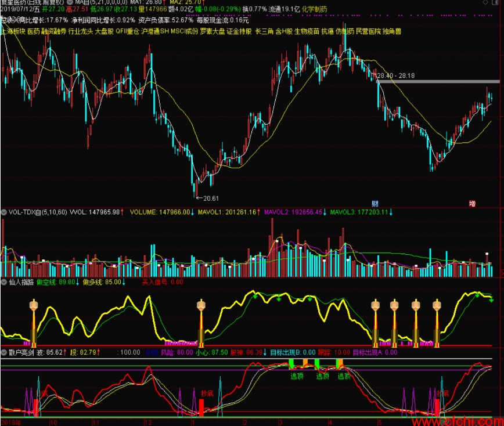
Task: Open the 化学制药 industry link
Action: (x=314, y=9)
